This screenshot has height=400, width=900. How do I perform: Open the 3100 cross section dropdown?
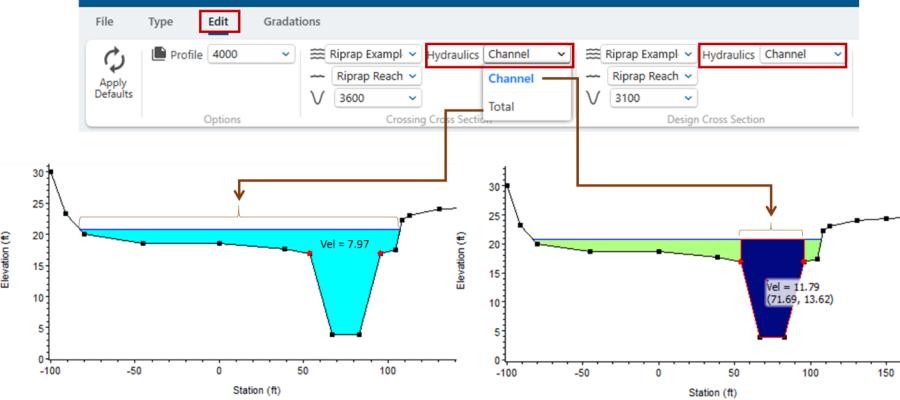[x=653, y=98]
